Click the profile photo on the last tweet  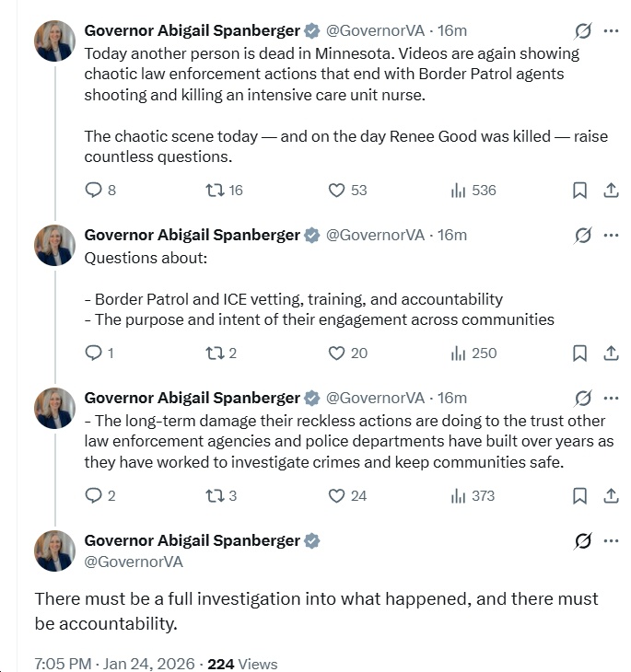click(54, 550)
